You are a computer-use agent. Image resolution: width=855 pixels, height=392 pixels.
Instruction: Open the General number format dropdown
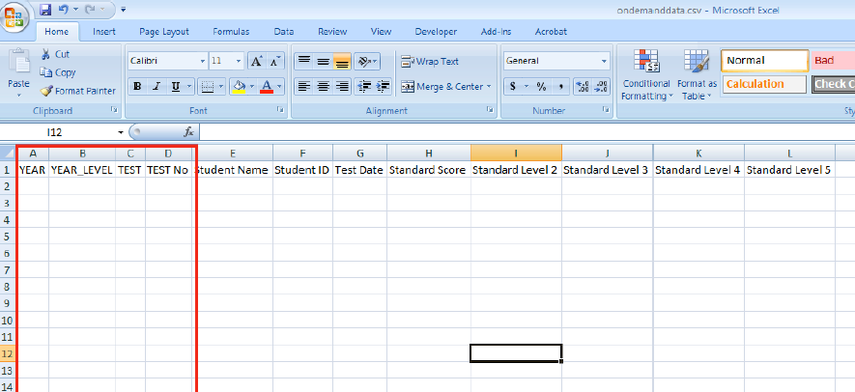(604, 61)
